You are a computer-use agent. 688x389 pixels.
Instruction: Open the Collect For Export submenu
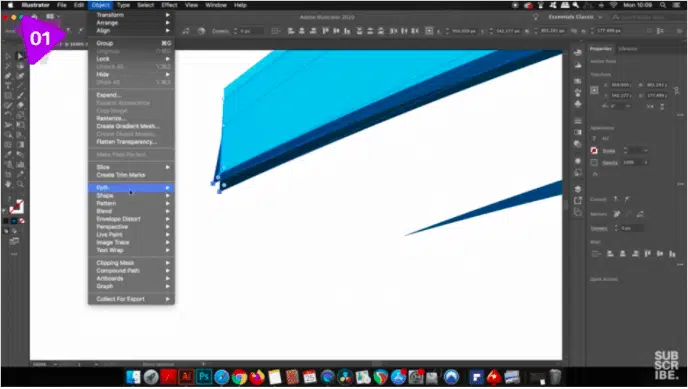[x=131, y=299]
